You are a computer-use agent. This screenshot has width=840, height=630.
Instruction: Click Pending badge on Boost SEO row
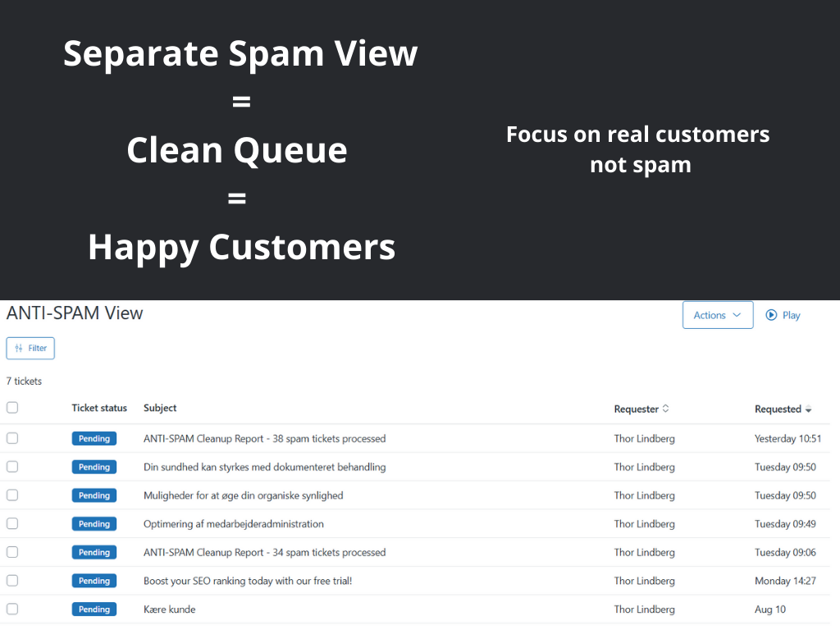click(94, 581)
